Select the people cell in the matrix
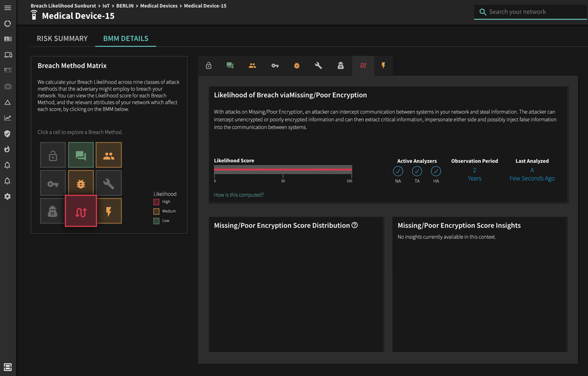 coord(109,155)
